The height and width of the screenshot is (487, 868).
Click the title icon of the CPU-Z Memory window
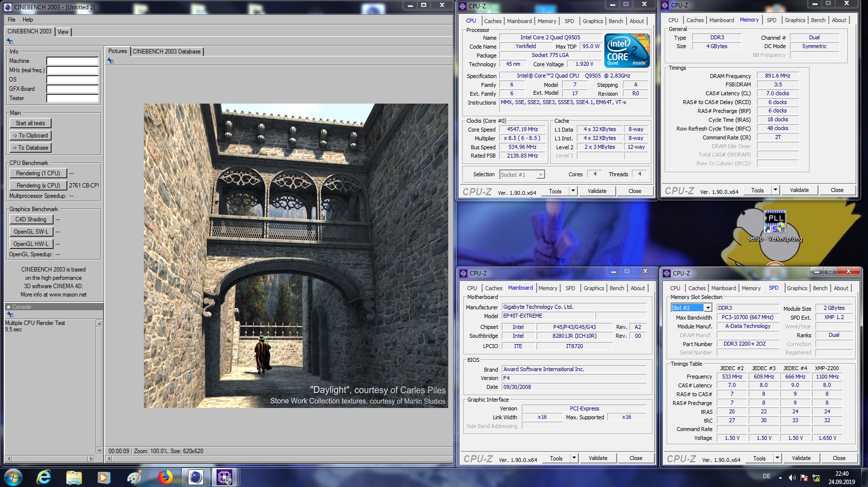[x=665, y=5]
